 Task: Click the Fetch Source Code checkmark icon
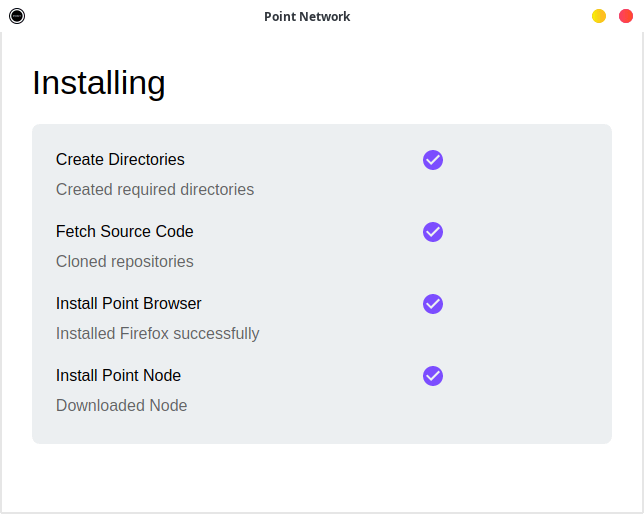(432, 232)
